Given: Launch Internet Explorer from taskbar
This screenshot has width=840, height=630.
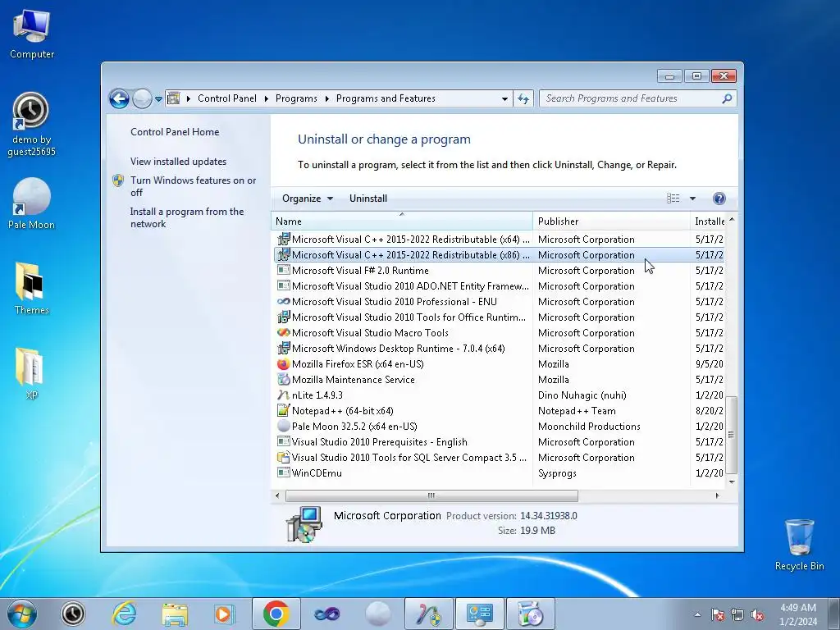Looking at the screenshot, I should pyautogui.click(x=124, y=614).
